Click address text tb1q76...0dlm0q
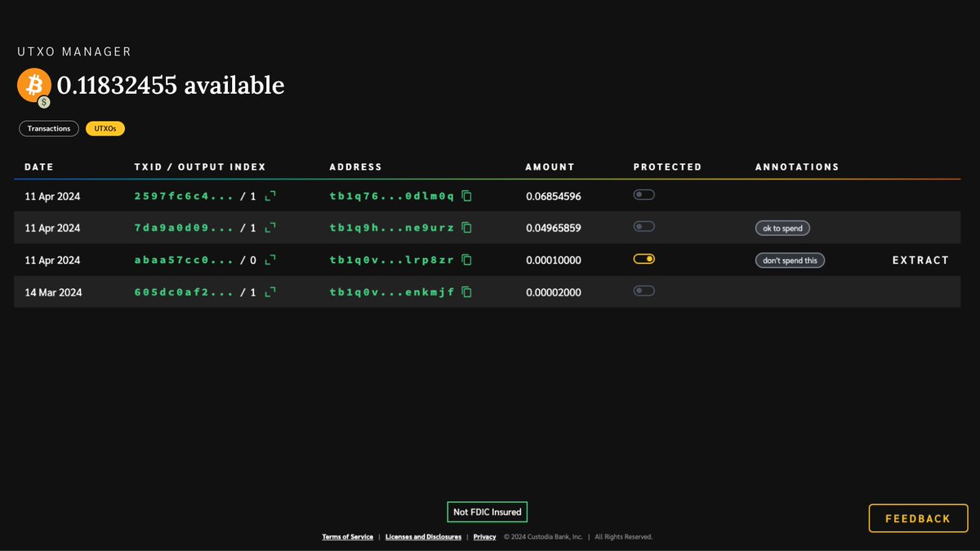The height and width of the screenshot is (551, 980). (x=392, y=196)
